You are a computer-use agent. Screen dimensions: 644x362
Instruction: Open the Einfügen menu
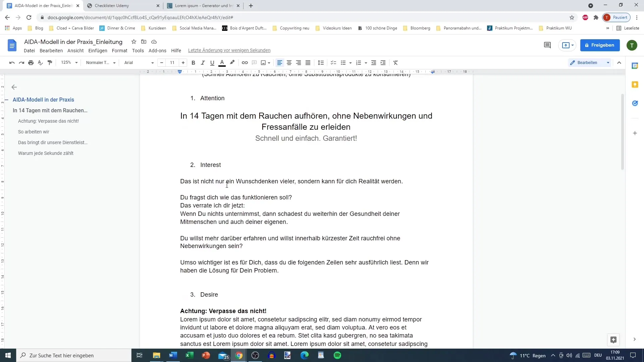(x=98, y=50)
